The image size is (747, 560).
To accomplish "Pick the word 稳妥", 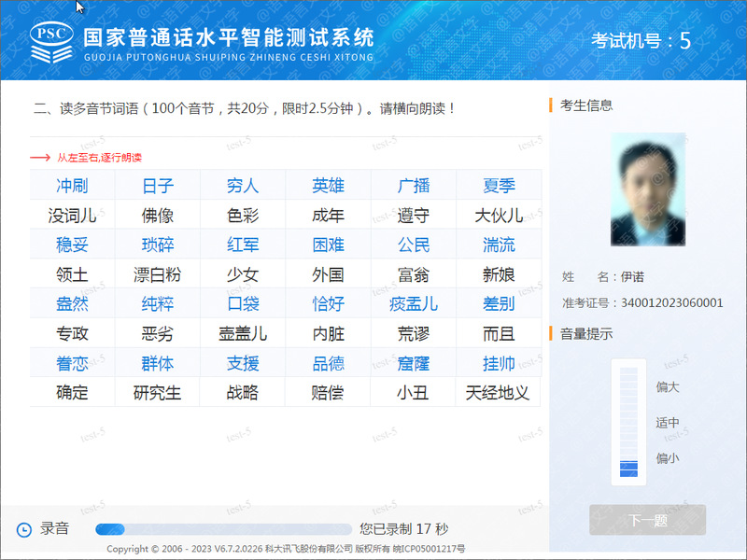I will coord(72,245).
